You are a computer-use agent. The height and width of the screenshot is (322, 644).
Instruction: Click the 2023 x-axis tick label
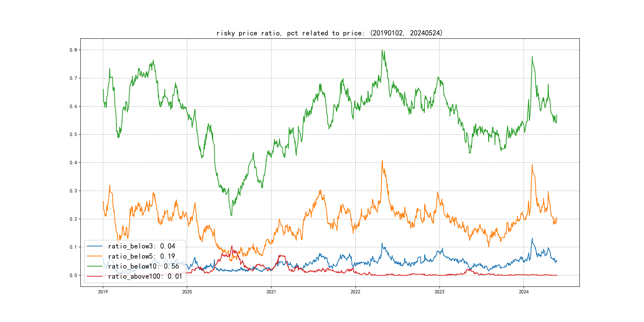coord(439,292)
